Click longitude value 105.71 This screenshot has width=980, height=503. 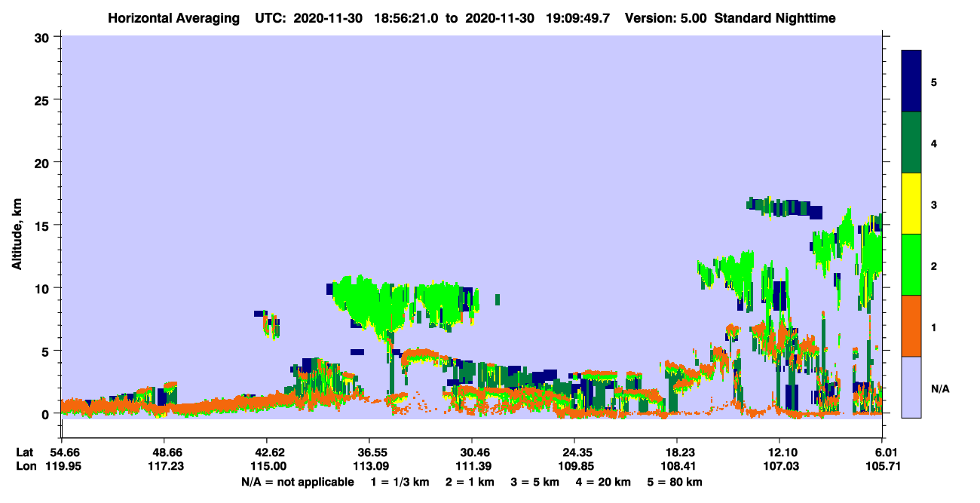click(x=882, y=466)
